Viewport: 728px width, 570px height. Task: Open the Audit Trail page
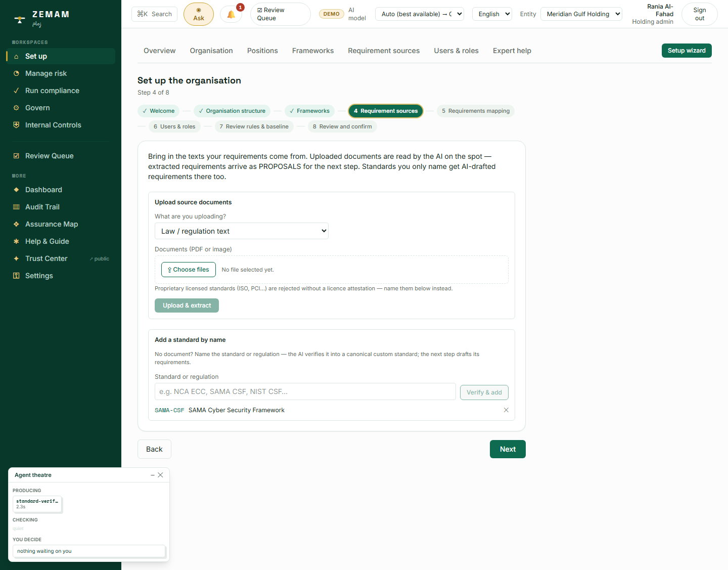61,207
